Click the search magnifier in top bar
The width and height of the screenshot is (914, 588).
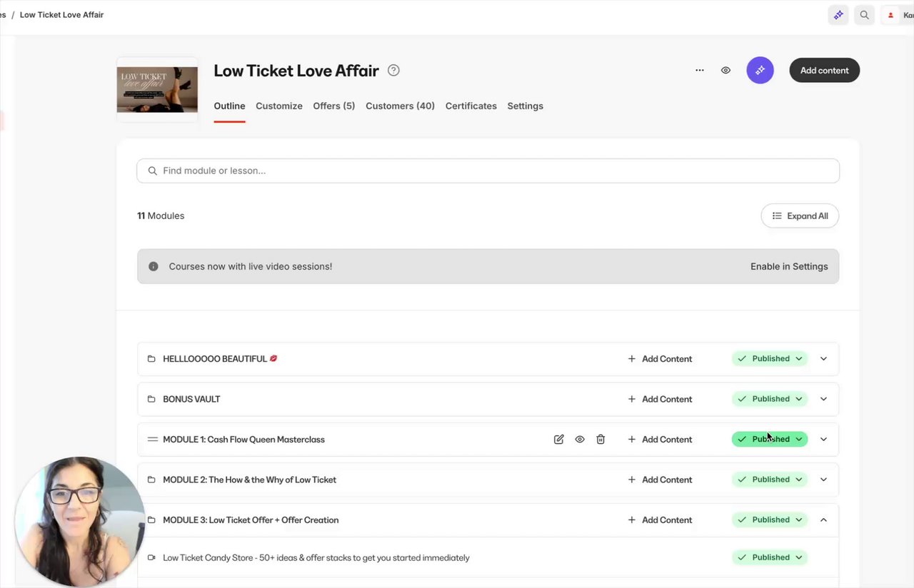pos(864,15)
